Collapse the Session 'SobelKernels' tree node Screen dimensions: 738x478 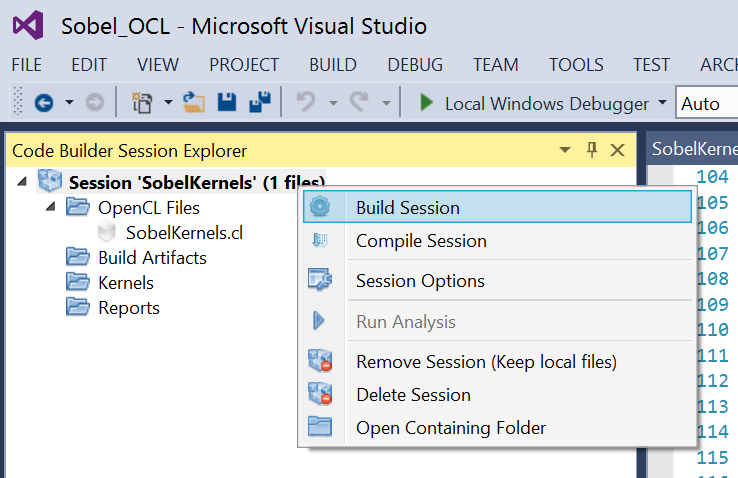click(22, 182)
